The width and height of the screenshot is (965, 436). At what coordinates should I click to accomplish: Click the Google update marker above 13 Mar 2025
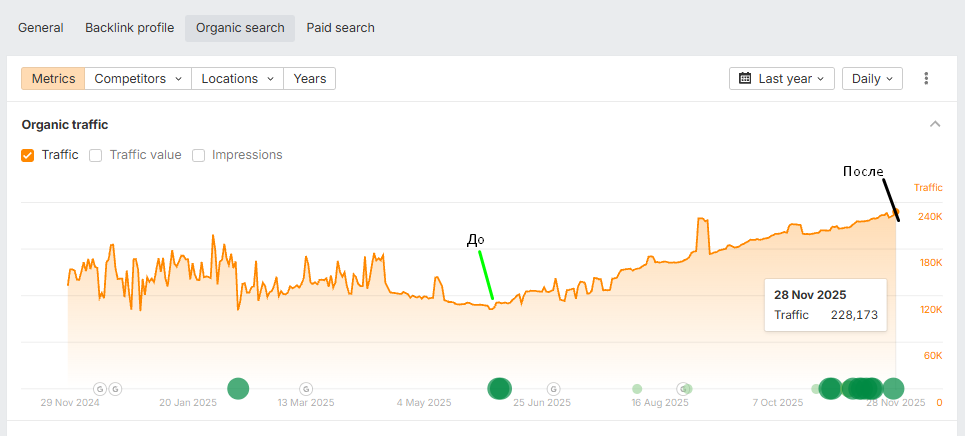[306, 389]
